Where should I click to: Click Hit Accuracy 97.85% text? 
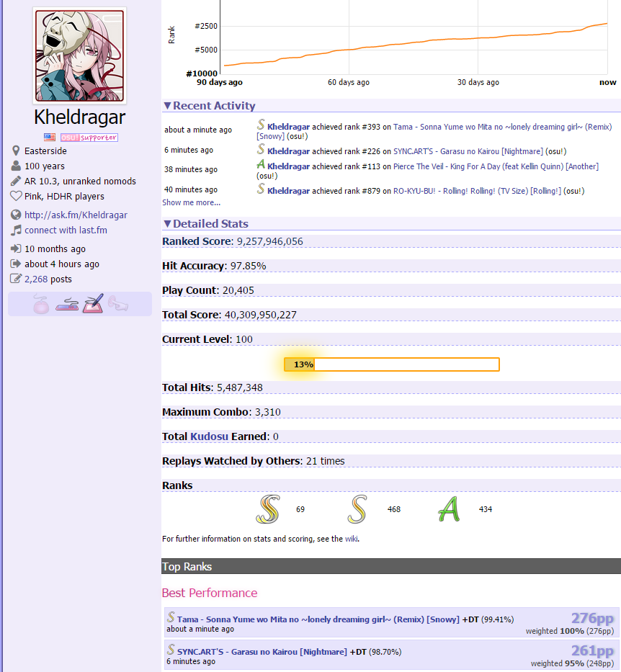coord(214,266)
